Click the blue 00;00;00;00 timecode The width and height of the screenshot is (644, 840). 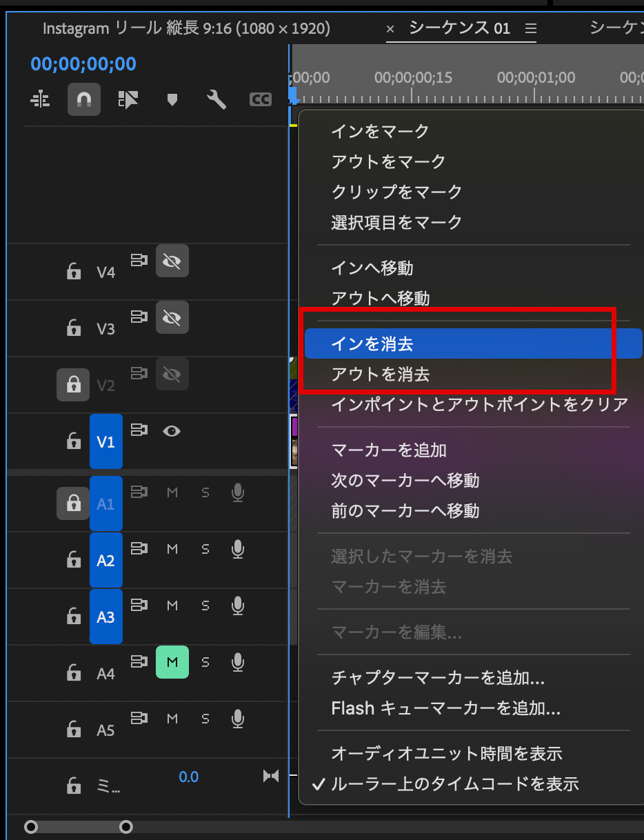[x=83, y=64]
